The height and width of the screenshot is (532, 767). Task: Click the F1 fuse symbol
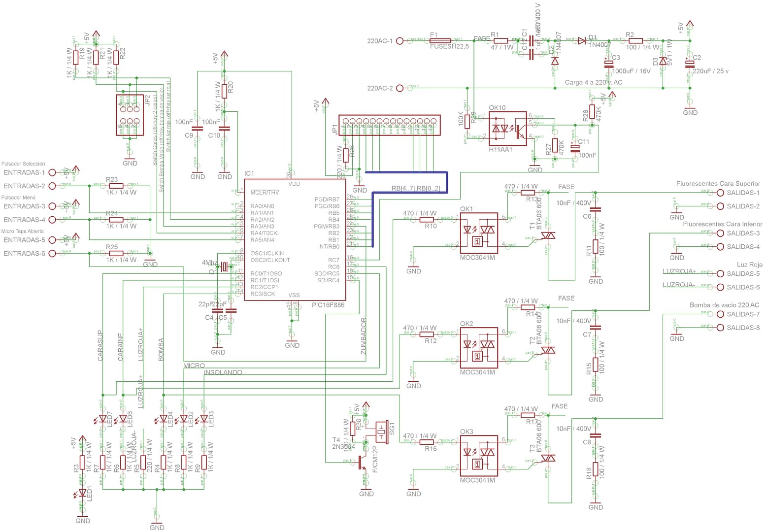(440, 41)
